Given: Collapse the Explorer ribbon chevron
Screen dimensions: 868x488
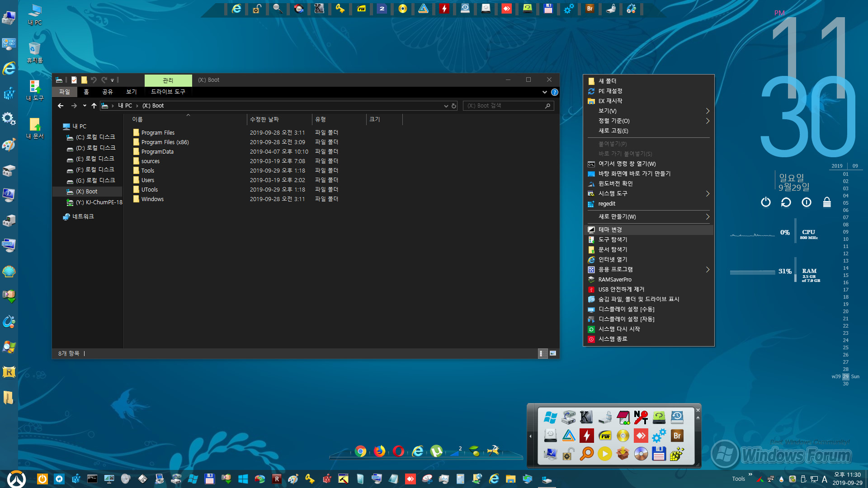Looking at the screenshot, I should pyautogui.click(x=544, y=92).
